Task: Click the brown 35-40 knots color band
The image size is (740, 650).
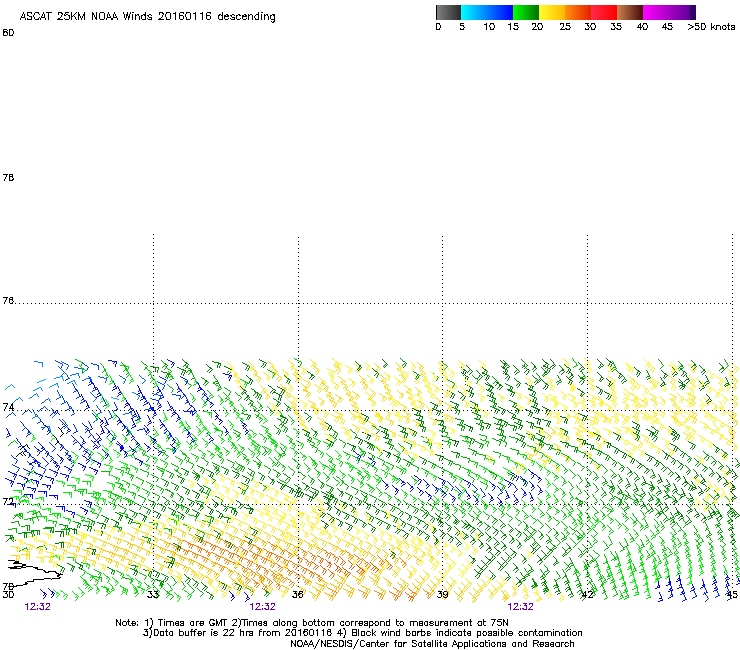Action: click(630, 12)
